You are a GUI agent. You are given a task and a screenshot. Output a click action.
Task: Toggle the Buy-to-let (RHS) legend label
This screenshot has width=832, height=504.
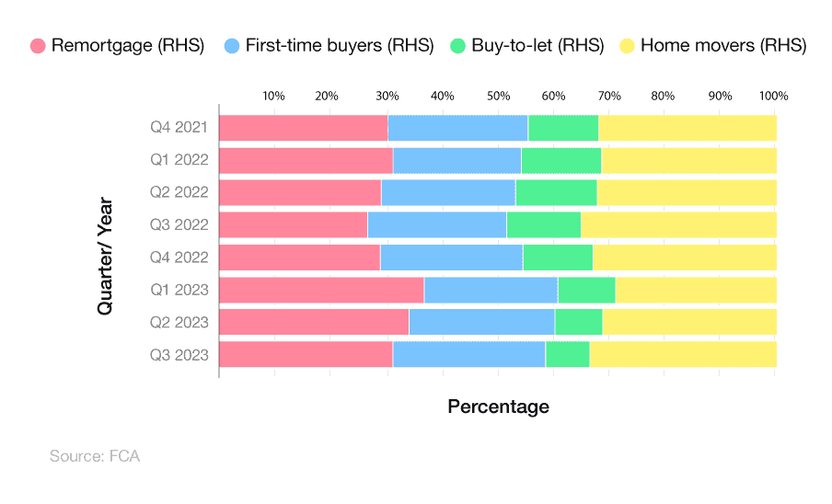tap(538, 46)
